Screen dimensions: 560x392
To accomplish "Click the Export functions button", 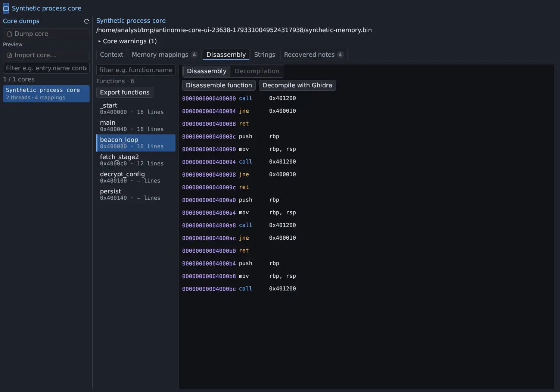I will click(125, 93).
